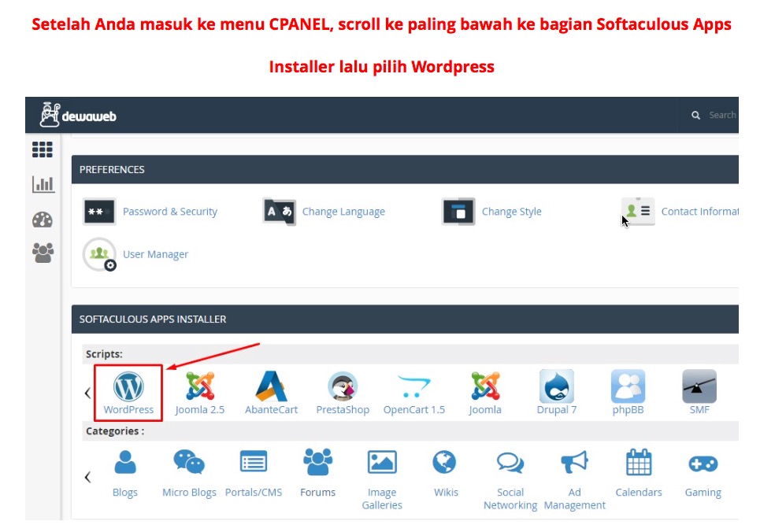The width and height of the screenshot is (775, 532).
Task: Click the PrestaShop text link
Action: (x=343, y=409)
